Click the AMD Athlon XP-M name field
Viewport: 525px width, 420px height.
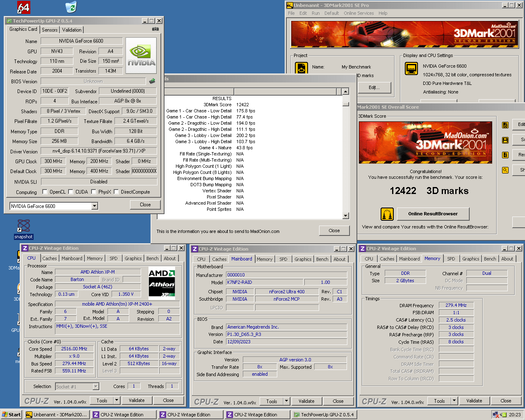click(x=98, y=272)
